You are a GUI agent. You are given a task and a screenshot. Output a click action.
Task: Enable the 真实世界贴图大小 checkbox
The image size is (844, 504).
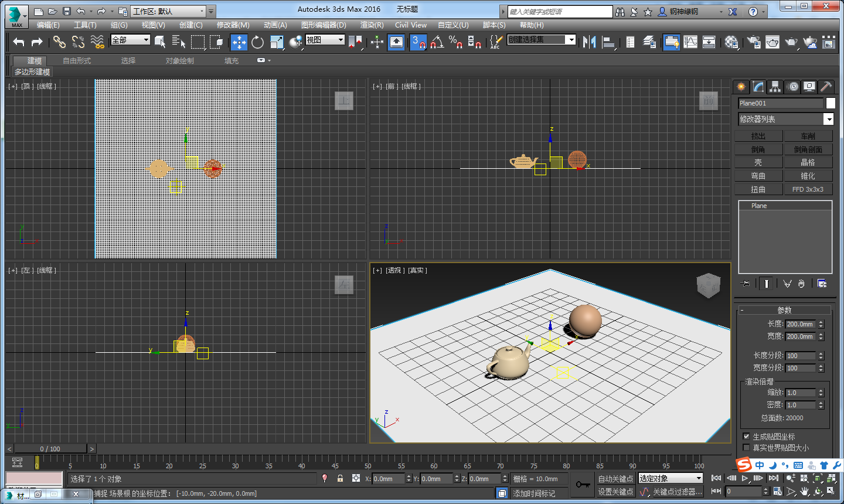746,448
